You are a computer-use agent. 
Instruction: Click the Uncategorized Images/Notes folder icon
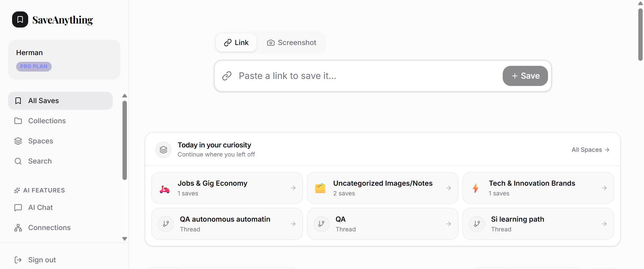pyautogui.click(x=320, y=188)
